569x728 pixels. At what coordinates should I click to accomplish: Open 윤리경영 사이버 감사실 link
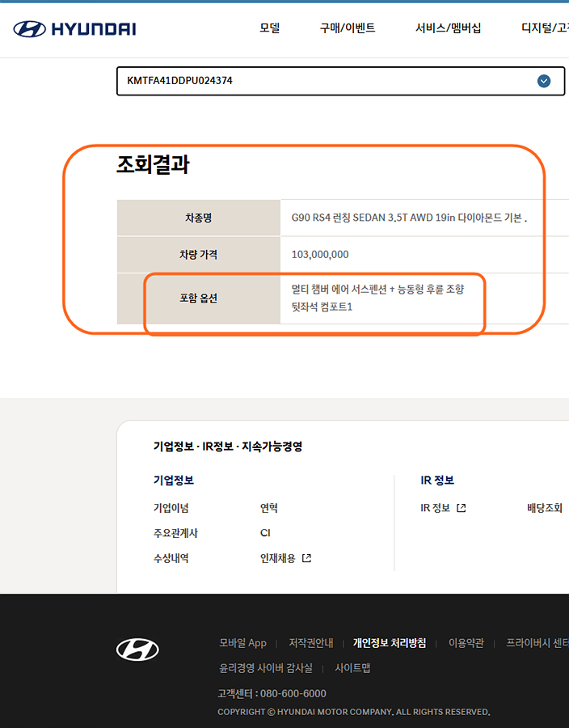point(265,668)
